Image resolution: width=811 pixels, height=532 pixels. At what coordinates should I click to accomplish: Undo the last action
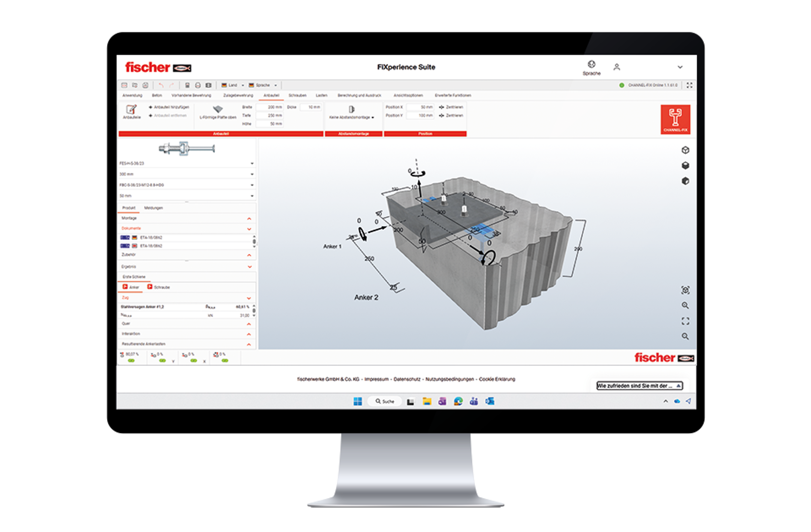tap(161, 85)
